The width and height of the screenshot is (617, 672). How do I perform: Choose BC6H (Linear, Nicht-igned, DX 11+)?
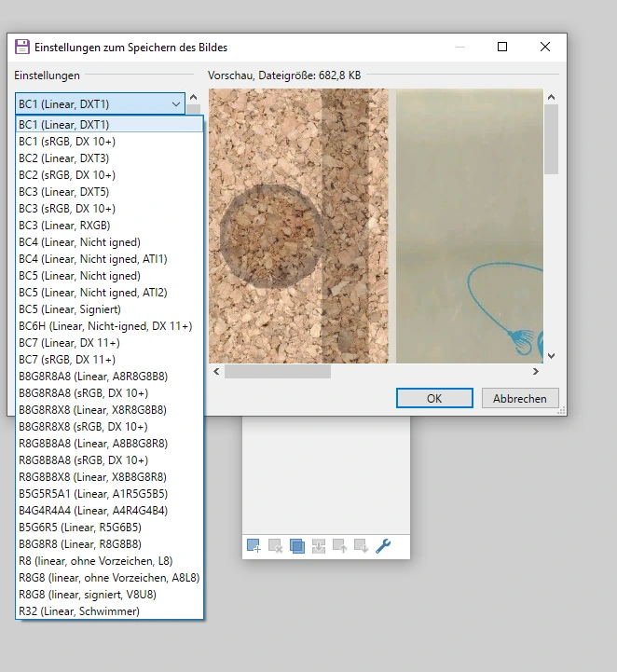(x=104, y=326)
